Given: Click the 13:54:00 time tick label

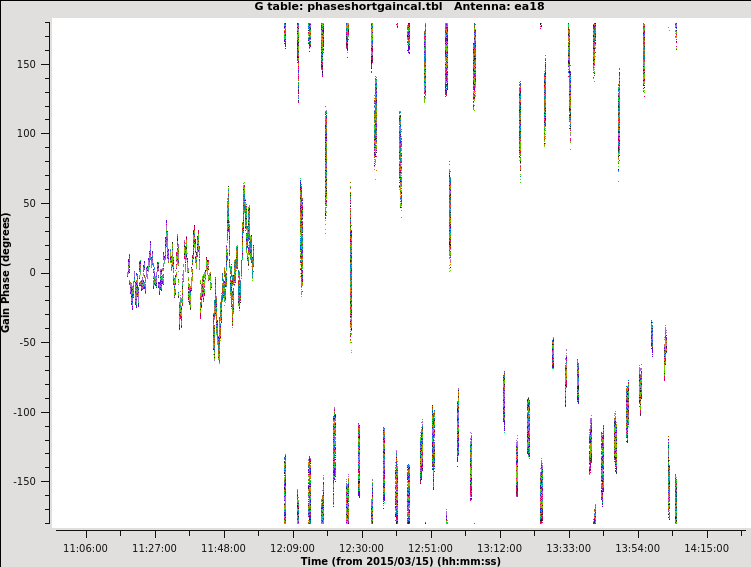Looking at the screenshot, I should [x=637, y=548].
